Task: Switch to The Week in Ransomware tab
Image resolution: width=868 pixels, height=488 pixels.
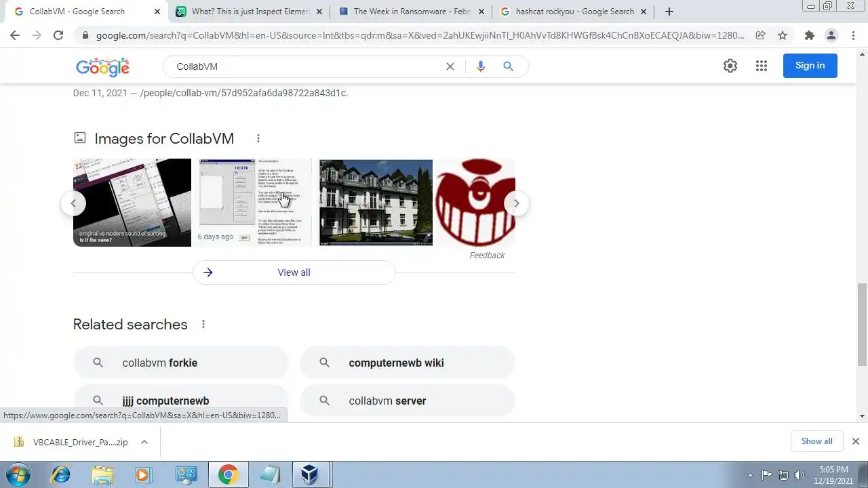Action: coord(411,12)
